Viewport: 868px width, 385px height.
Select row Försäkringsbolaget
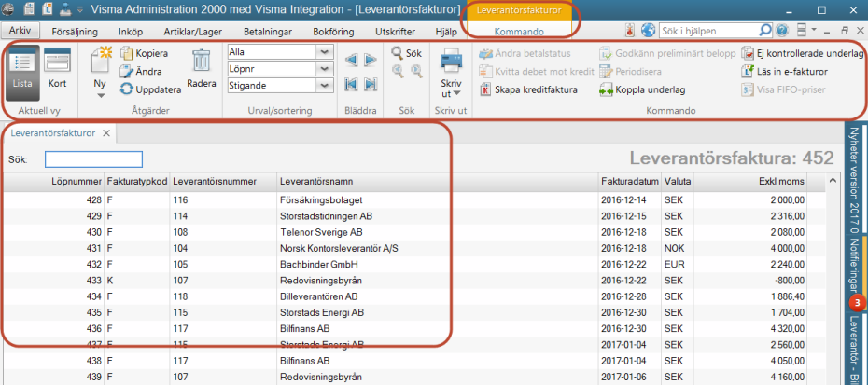414,199
